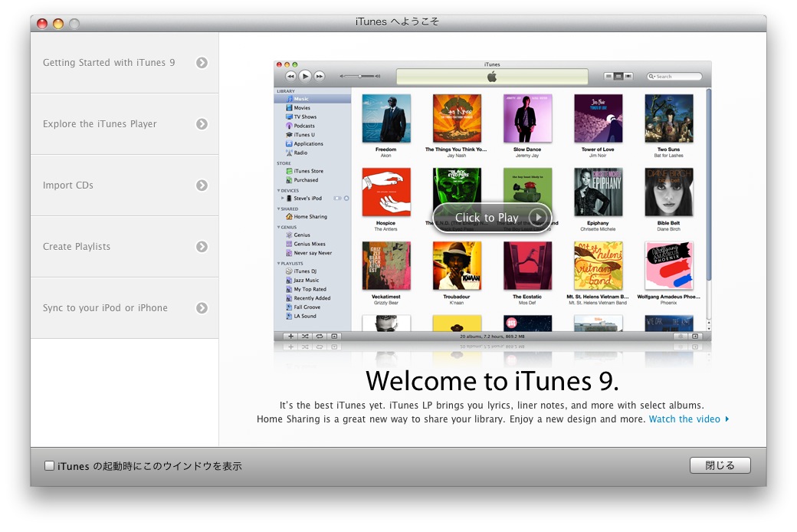Minimize the window using the yellow button

(58, 24)
